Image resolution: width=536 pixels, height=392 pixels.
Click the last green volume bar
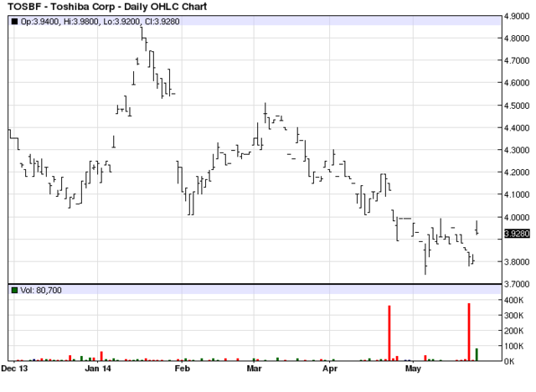pyautogui.click(x=477, y=355)
